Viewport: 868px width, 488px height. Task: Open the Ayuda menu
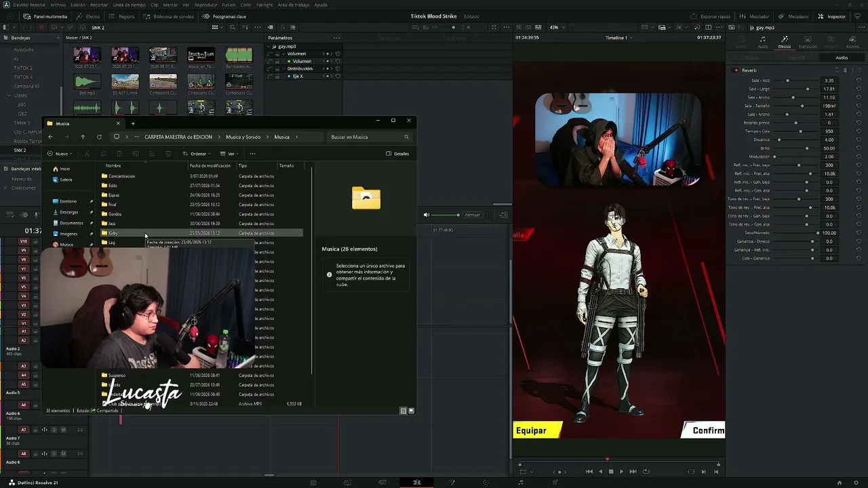pos(320,5)
